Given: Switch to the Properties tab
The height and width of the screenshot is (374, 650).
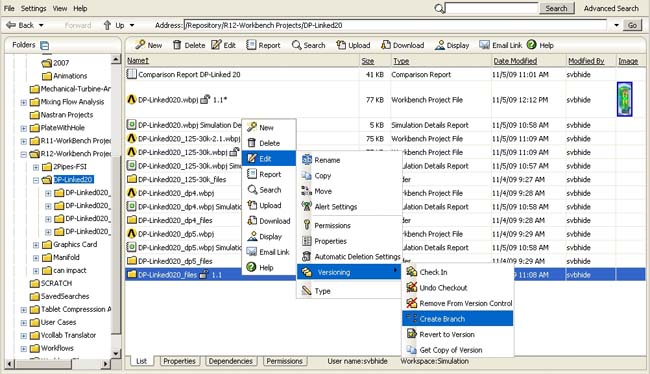Looking at the screenshot, I should [x=179, y=361].
